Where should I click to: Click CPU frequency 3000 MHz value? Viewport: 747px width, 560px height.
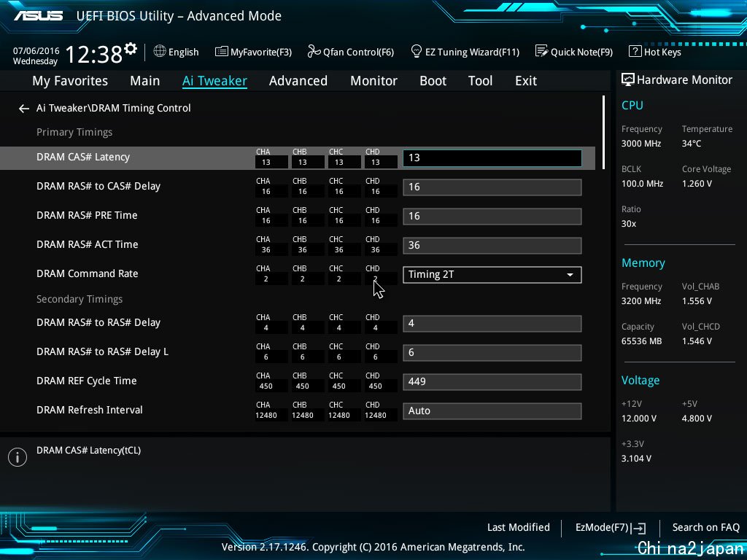pos(641,144)
